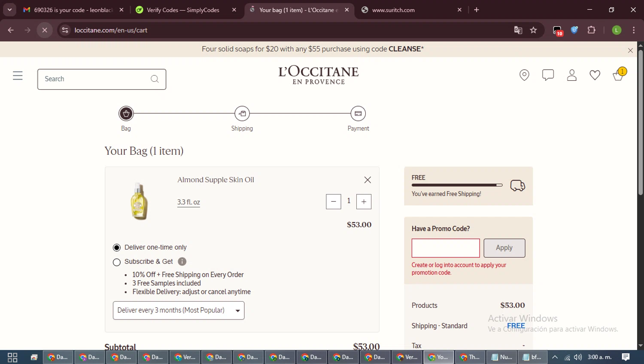Viewport: 644px width, 364px height.
Task: Click the Almond Supple Skin Oil product name
Action: click(x=216, y=180)
